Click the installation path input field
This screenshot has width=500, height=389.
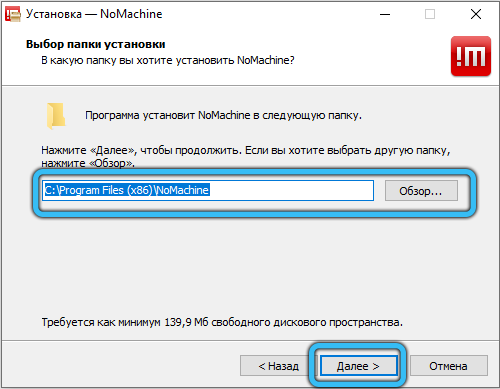[208, 190]
